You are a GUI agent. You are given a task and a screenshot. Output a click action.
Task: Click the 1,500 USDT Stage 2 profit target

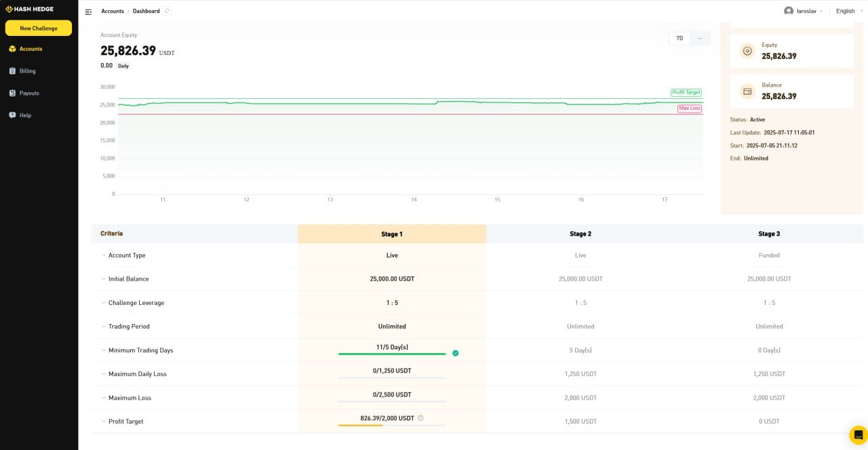(x=580, y=422)
